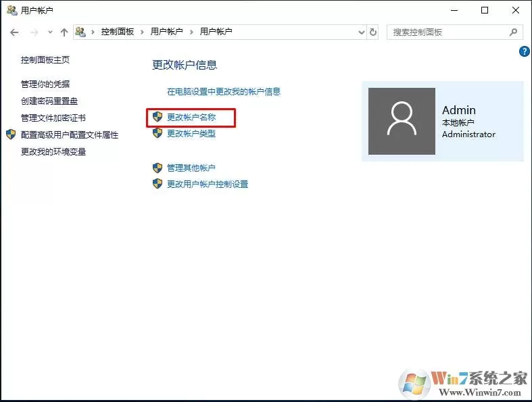The width and height of the screenshot is (532, 402).
Task: Click the Refresh button in address bar
Action: pyautogui.click(x=373, y=32)
